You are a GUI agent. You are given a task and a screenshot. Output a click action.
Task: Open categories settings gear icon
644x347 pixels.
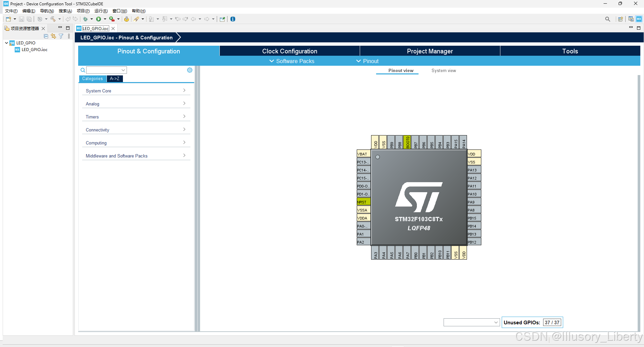pyautogui.click(x=190, y=70)
